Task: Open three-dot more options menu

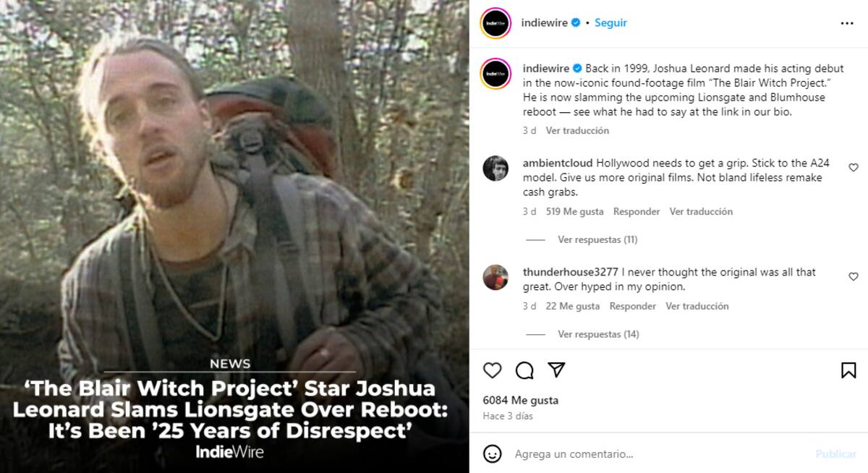Action: [847, 23]
